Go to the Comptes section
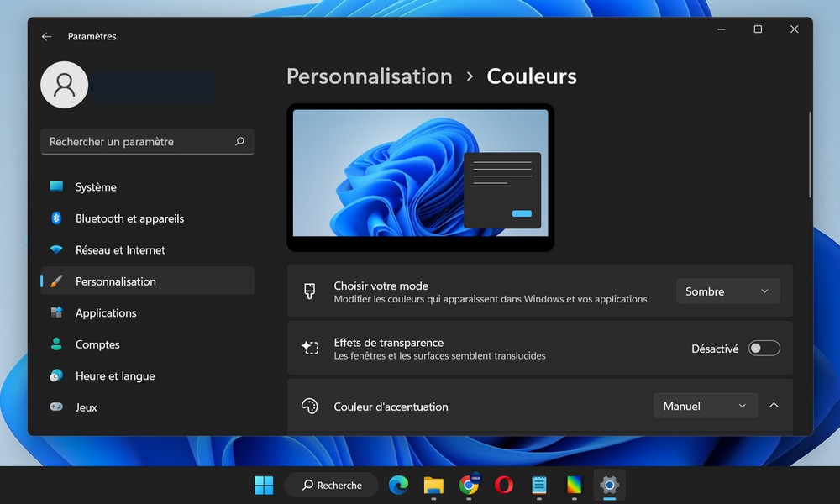This screenshot has width=840, height=504. tap(147, 344)
